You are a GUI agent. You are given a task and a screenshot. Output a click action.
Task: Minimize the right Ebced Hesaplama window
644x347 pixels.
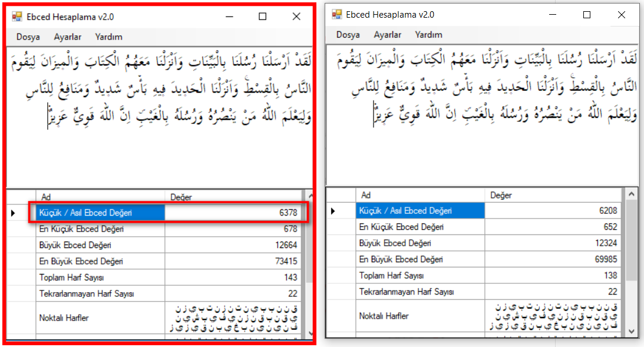[x=553, y=15]
